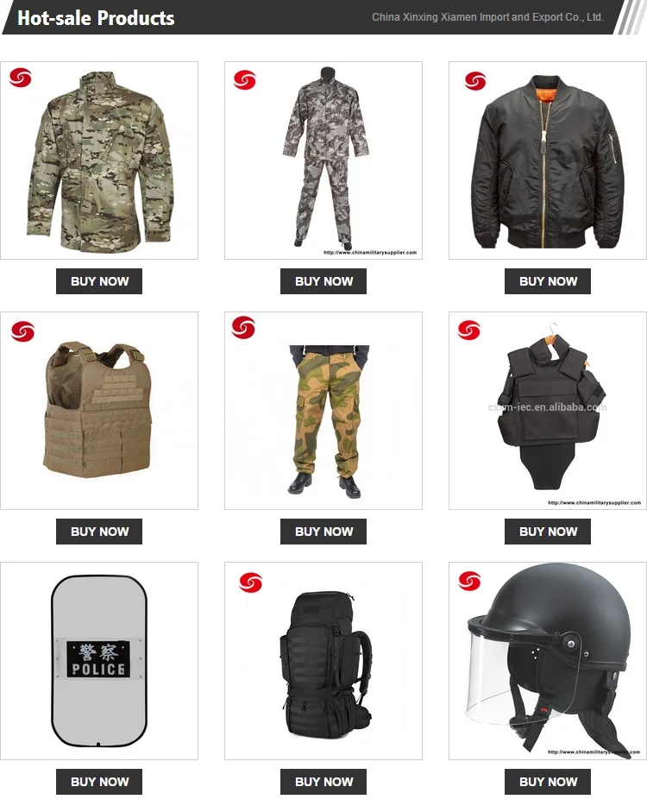
Task: Click the red logo on camo pants image
Action: pos(243,328)
